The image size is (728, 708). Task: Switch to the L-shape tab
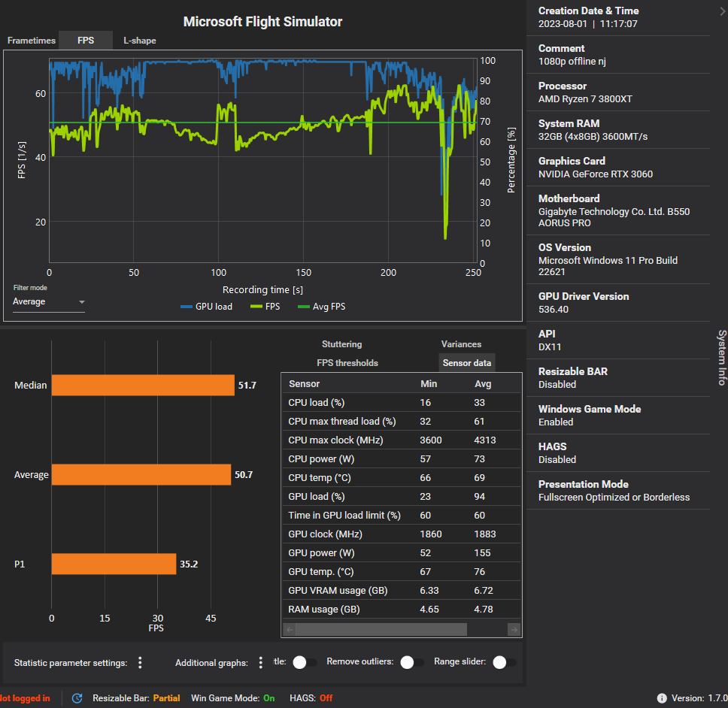tap(140, 41)
